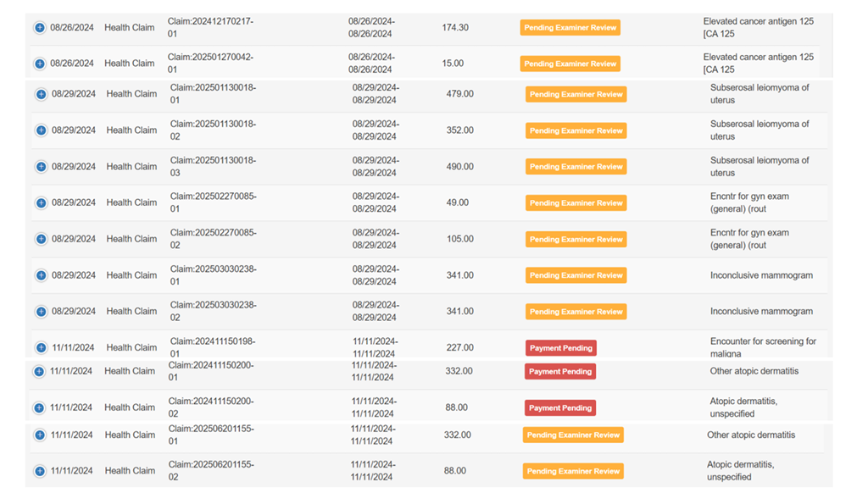Click Pending Examiner Review badge for 174.30 claim
The image size is (868, 493).
click(570, 28)
